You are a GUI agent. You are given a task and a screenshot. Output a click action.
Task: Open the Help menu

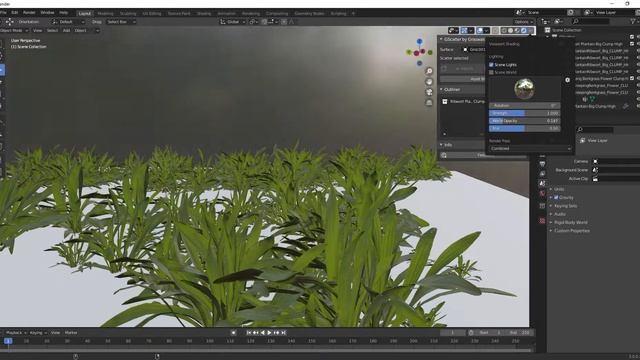(63, 13)
